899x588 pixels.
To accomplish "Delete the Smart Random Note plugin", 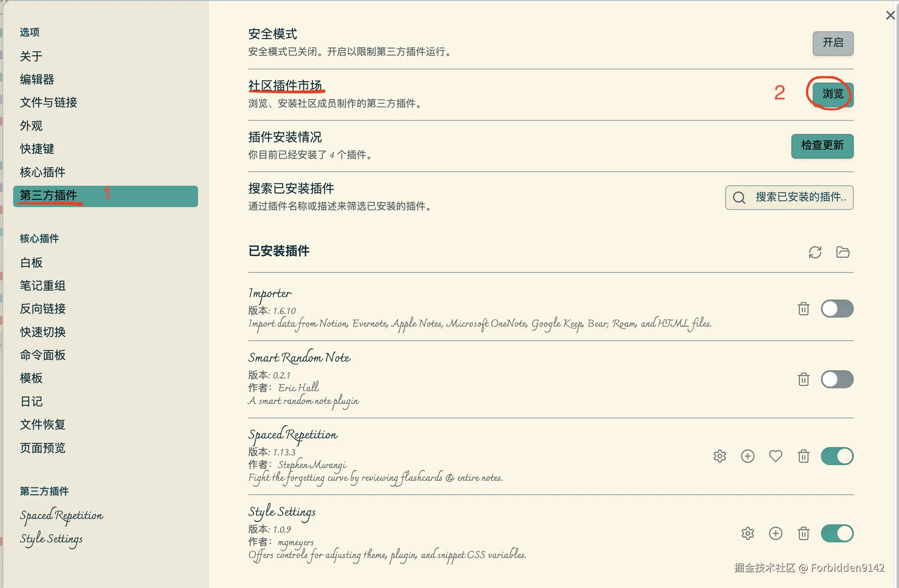I will tap(804, 379).
